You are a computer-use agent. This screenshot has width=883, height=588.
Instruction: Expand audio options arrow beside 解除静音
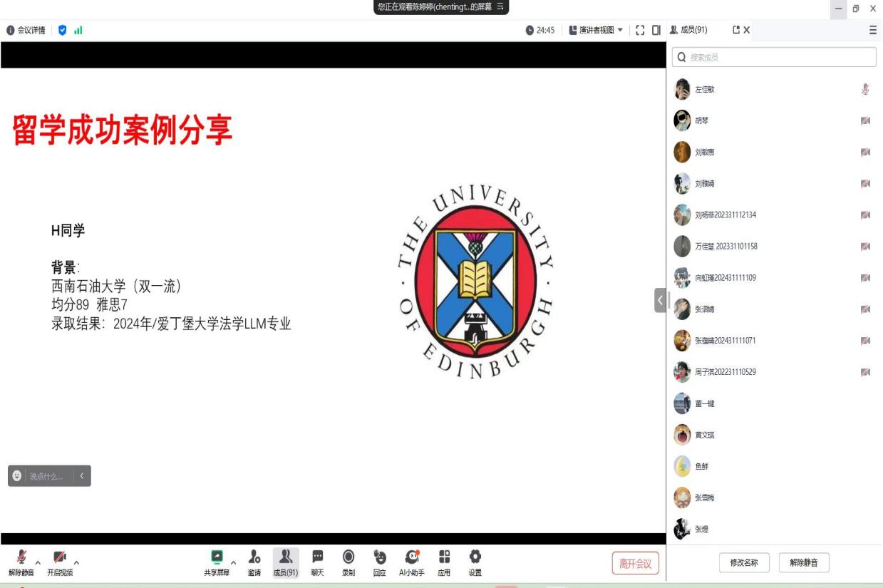38,562
